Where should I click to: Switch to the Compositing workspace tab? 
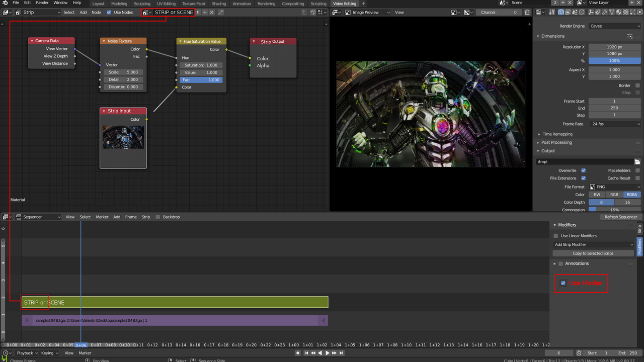click(293, 3)
